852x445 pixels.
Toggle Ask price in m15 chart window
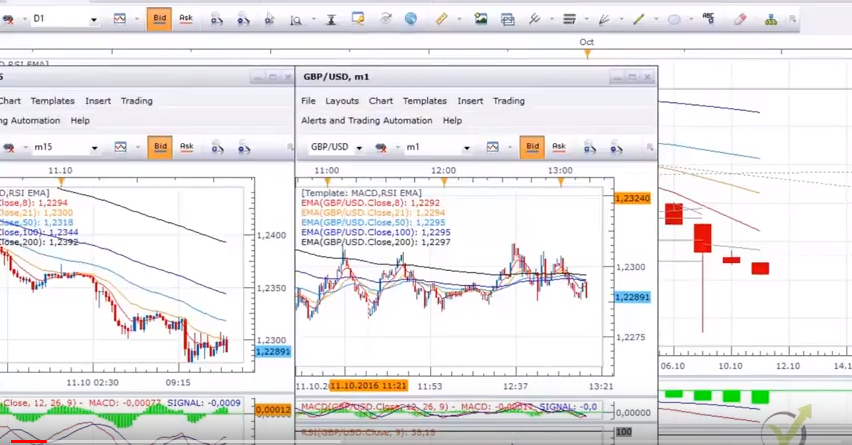pos(186,147)
